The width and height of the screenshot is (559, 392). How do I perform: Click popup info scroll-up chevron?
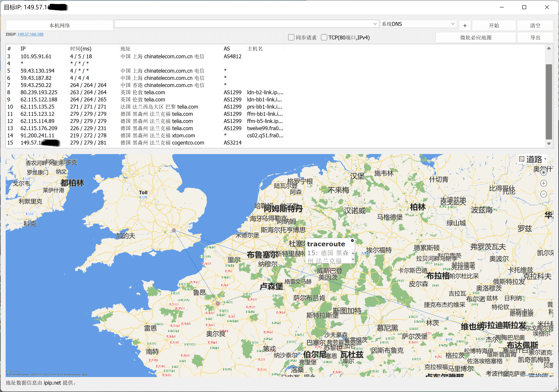(x=353, y=253)
